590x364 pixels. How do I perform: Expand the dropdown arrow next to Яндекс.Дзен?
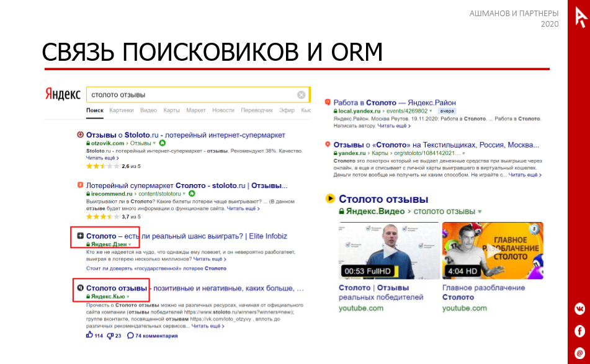click(x=130, y=244)
